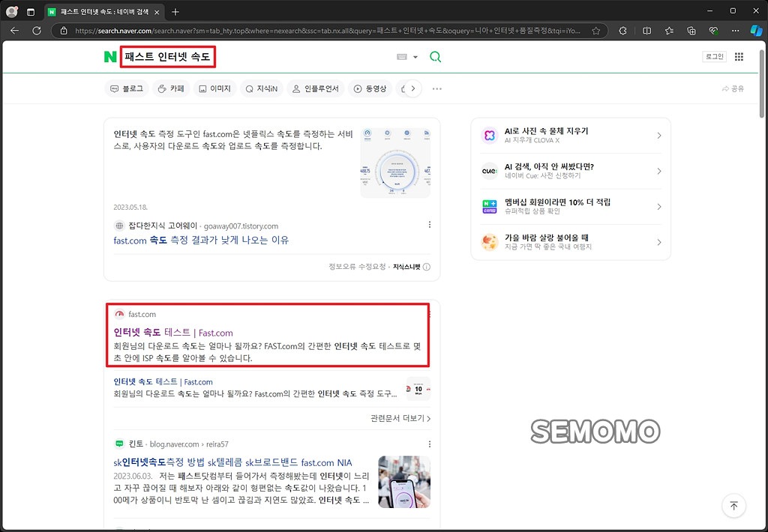This screenshot has width=768, height=532.
Task: Expand 관련문서 더보기
Action: (400, 418)
